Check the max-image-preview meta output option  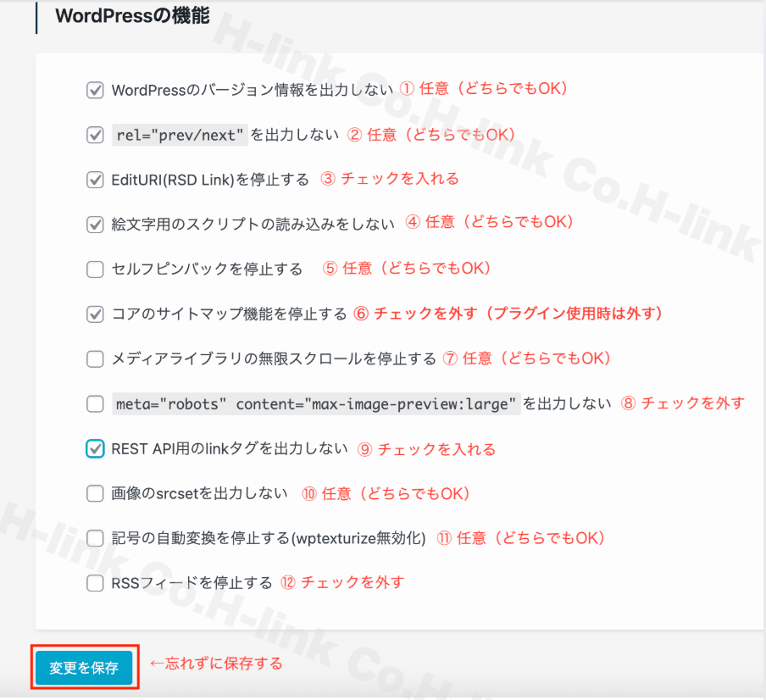pos(95,403)
